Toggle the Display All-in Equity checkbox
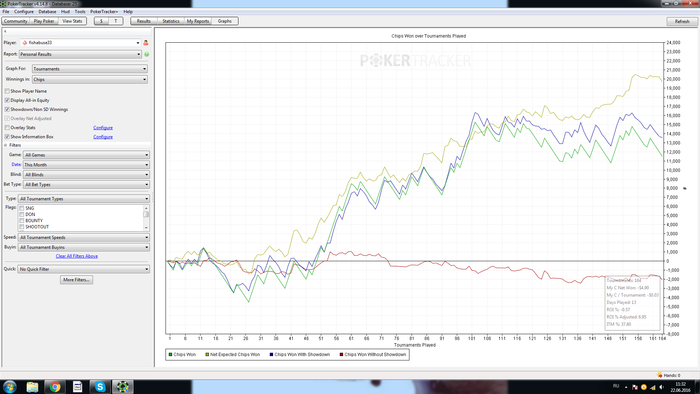This screenshot has width=700, height=394. 7,100
